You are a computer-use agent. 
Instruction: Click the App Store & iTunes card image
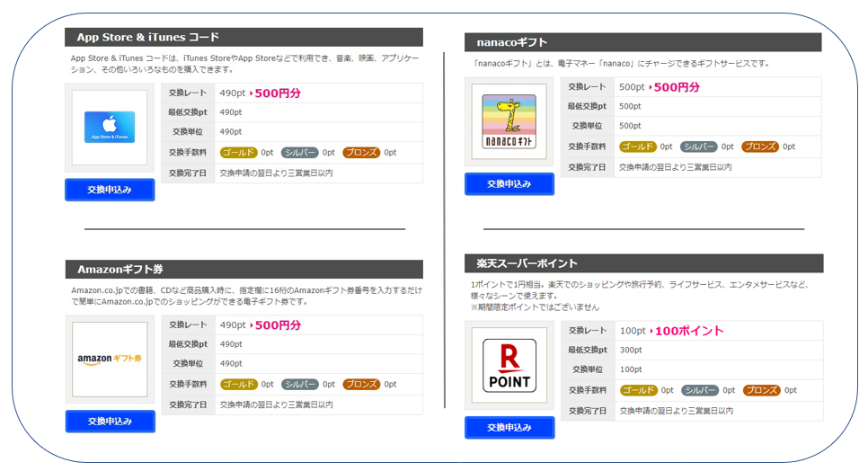[110, 128]
